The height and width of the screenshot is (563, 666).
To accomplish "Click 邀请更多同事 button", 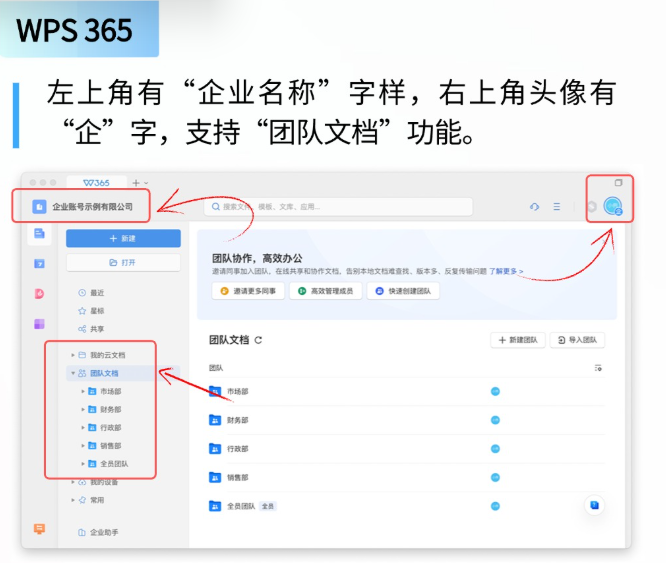I will pos(248,291).
